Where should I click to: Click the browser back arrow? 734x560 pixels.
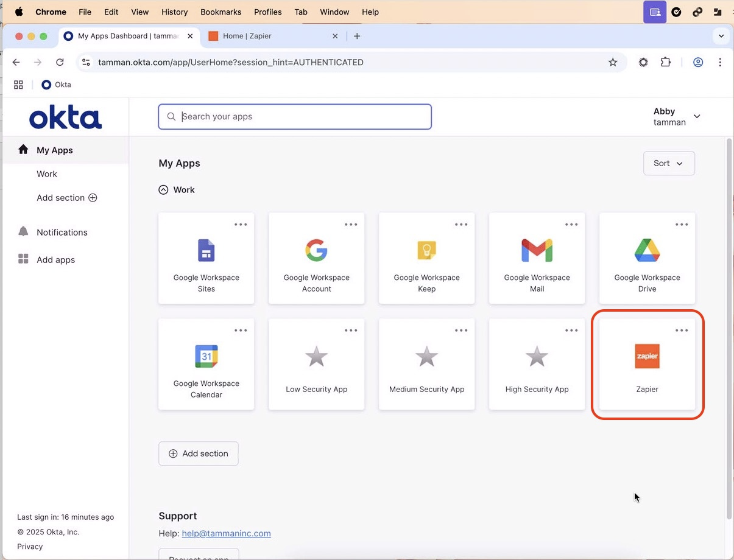pos(16,62)
